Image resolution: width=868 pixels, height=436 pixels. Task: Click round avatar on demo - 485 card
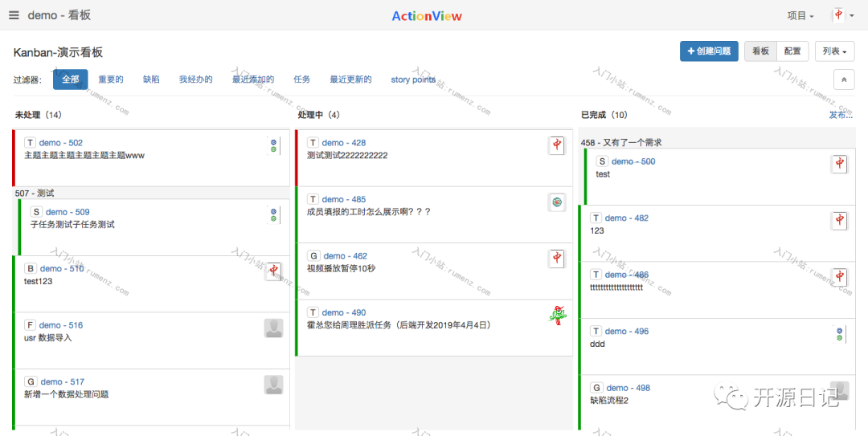point(557,202)
